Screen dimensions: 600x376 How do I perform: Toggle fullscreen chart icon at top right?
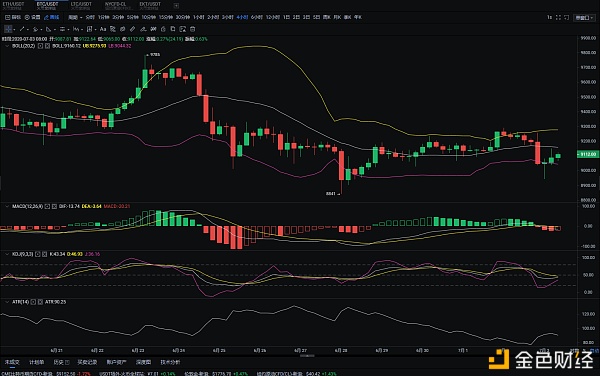558,18
